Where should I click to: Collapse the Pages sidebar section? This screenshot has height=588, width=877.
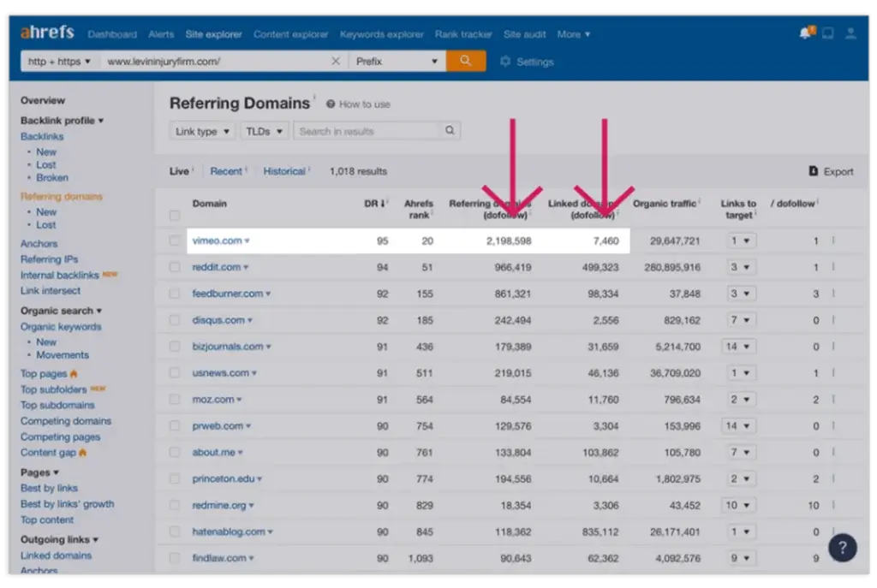coord(39,472)
